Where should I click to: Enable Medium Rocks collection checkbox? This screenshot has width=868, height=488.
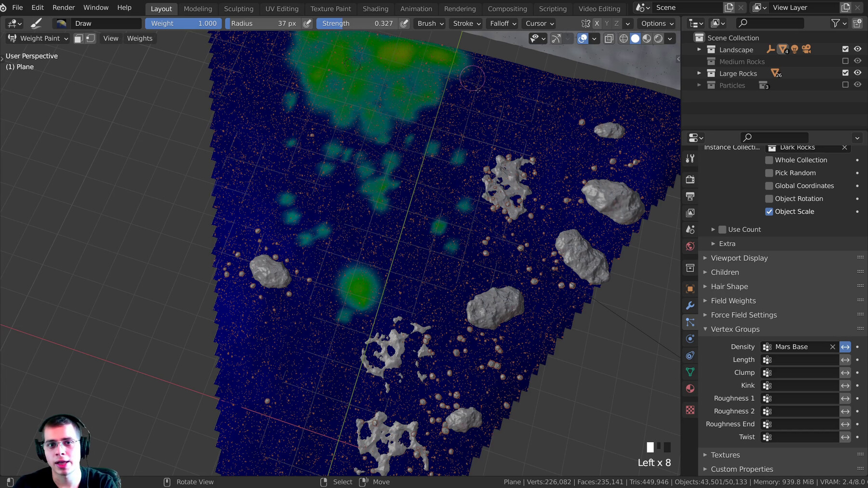[845, 61]
